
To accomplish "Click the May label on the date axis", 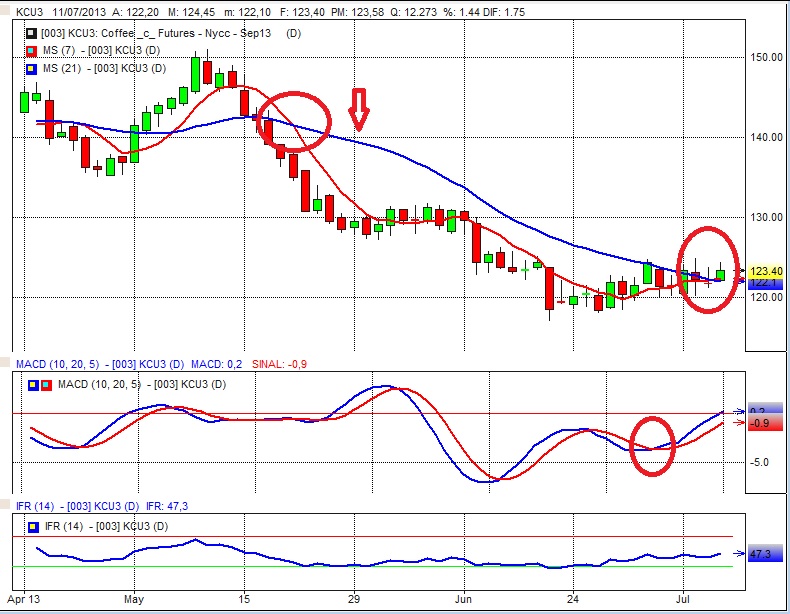I will point(134,603).
